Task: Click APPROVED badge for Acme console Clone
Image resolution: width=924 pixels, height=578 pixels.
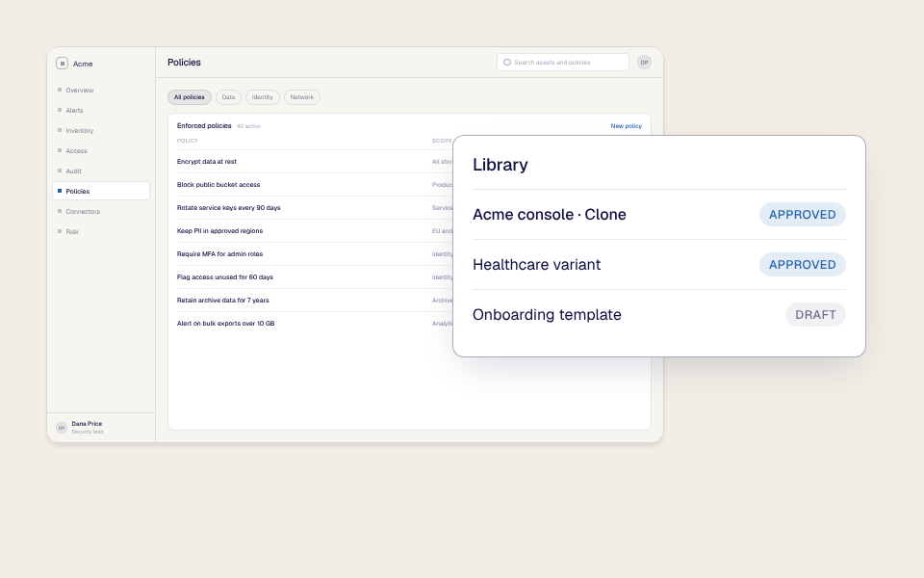Action: click(802, 215)
